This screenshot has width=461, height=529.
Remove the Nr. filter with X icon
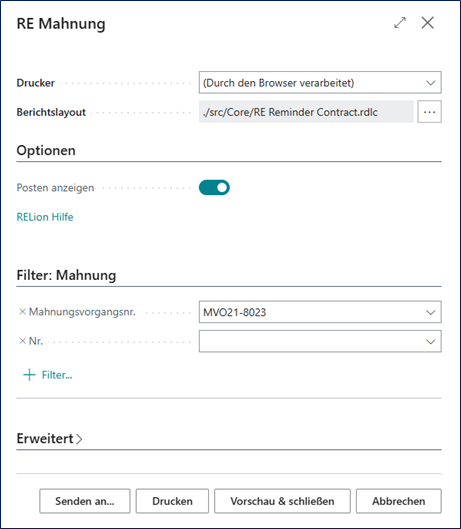(x=22, y=341)
